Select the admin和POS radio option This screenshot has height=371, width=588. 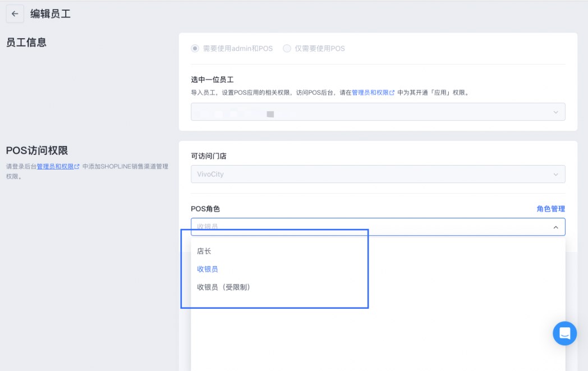pyautogui.click(x=195, y=48)
